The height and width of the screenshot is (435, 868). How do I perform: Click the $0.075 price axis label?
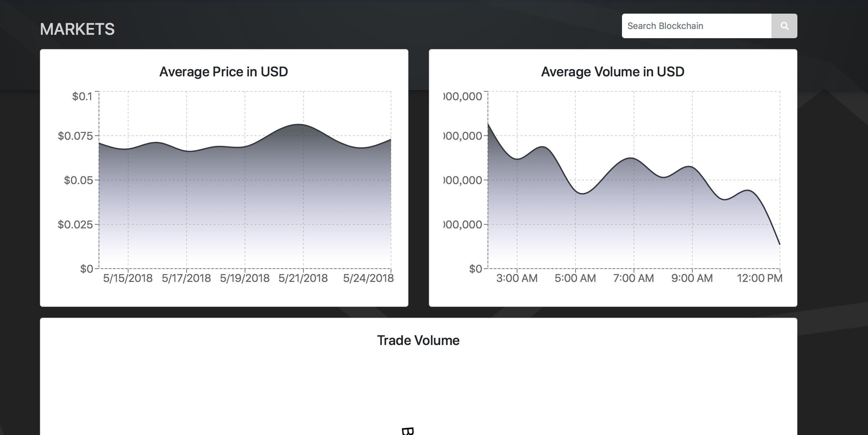point(75,136)
